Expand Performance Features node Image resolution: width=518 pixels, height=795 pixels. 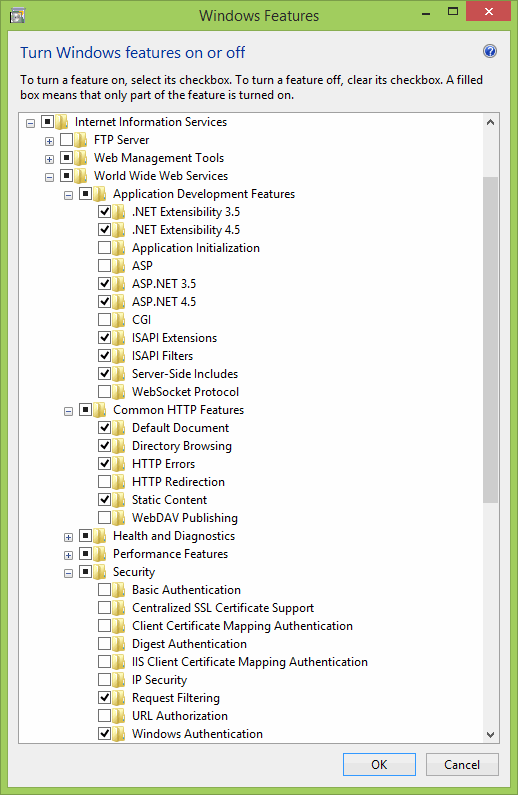(68, 555)
